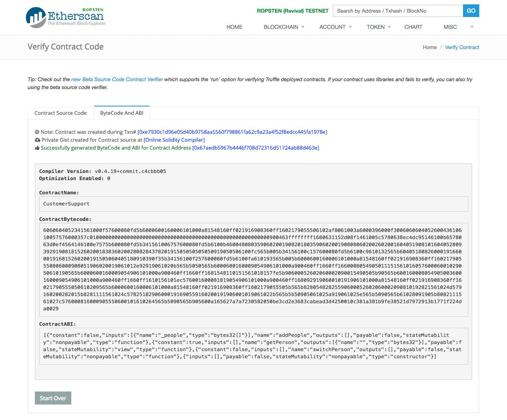Click the Start Over button
The width and height of the screenshot is (507, 420).
(53, 398)
